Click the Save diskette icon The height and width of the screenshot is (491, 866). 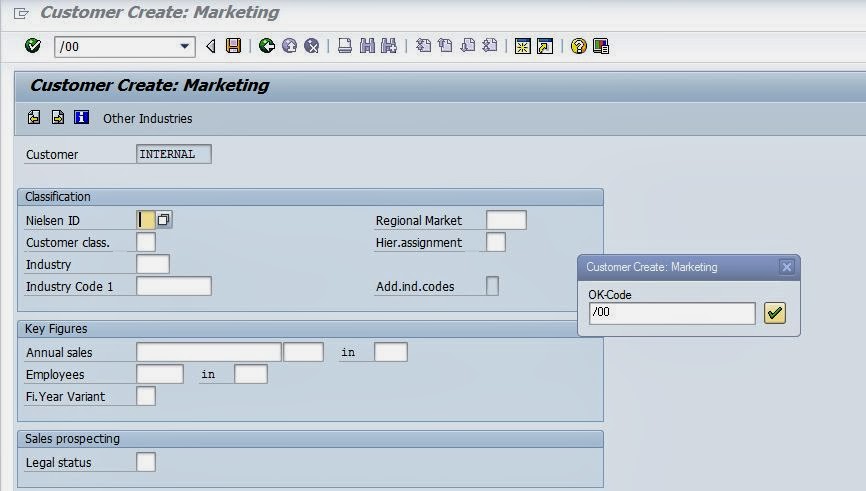tap(233, 46)
